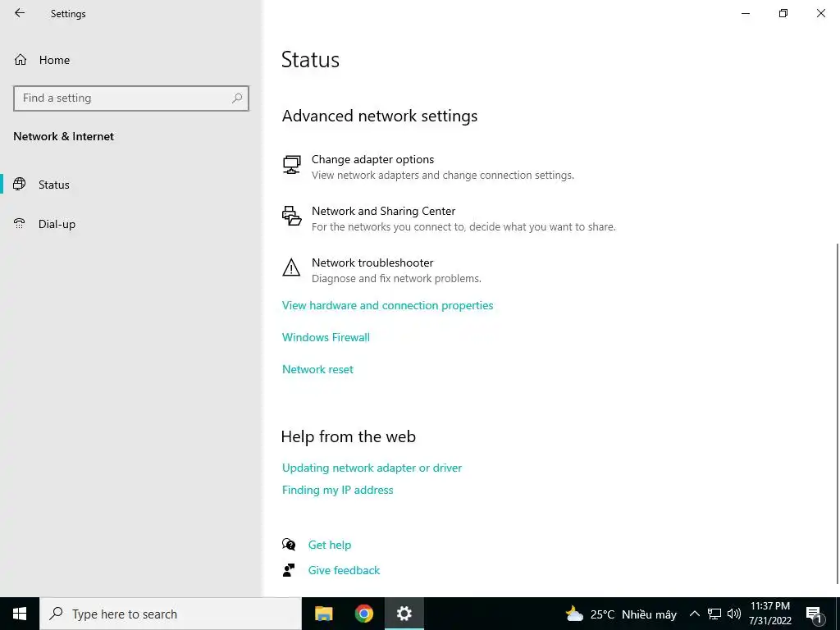The image size is (840, 630).
Task: Click the Get help link
Action: pyautogui.click(x=330, y=545)
